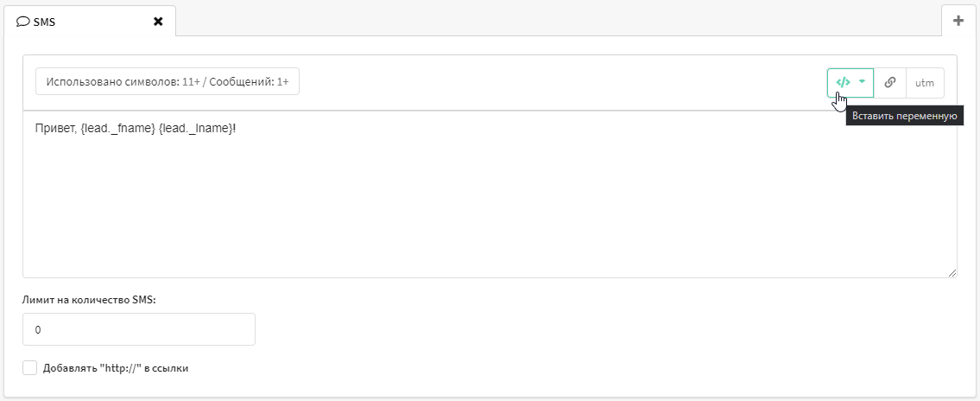Viewport: 980px width, 401px height.
Task: Close the SMS tab with the X
Action: point(158,22)
